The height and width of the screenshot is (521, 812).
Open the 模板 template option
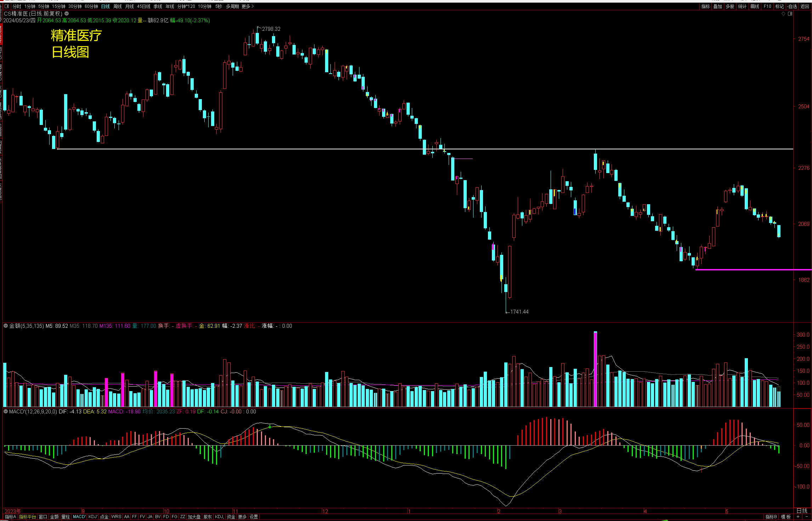coord(786,517)
